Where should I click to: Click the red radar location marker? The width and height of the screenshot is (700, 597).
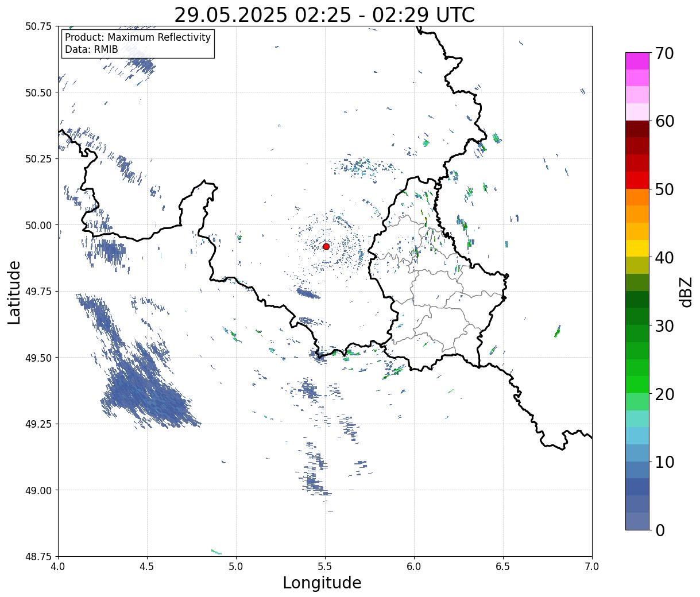pos(326,246)
